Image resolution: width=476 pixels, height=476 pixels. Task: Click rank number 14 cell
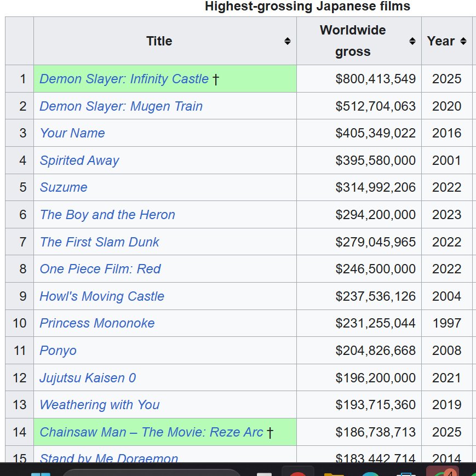[x=19, y=432]
